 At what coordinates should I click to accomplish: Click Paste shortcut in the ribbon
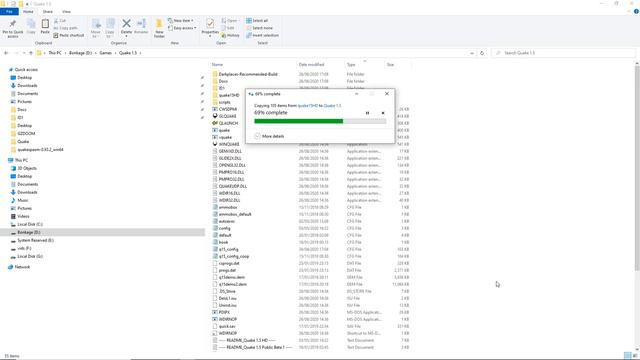pos(69,36)
